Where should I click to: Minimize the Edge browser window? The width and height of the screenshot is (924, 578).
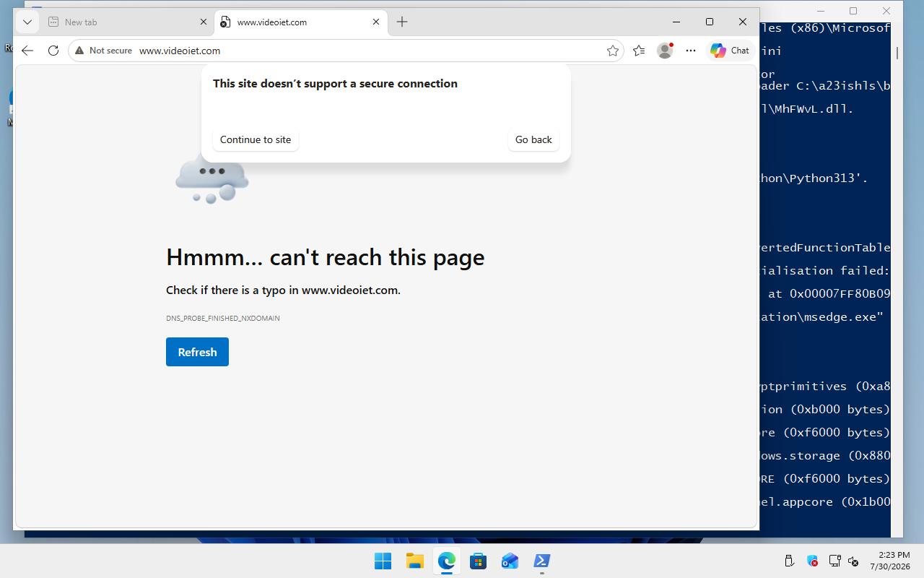(x=676, y=22)
